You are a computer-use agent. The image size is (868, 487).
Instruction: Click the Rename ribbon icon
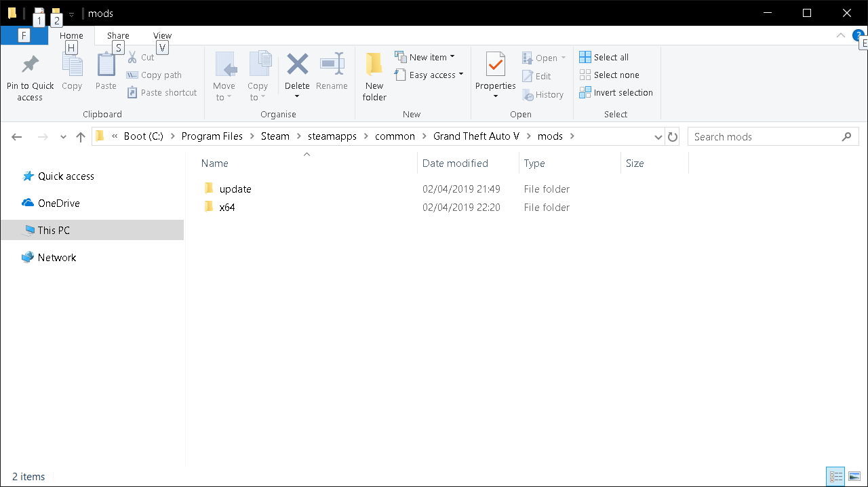click(332, 65)
